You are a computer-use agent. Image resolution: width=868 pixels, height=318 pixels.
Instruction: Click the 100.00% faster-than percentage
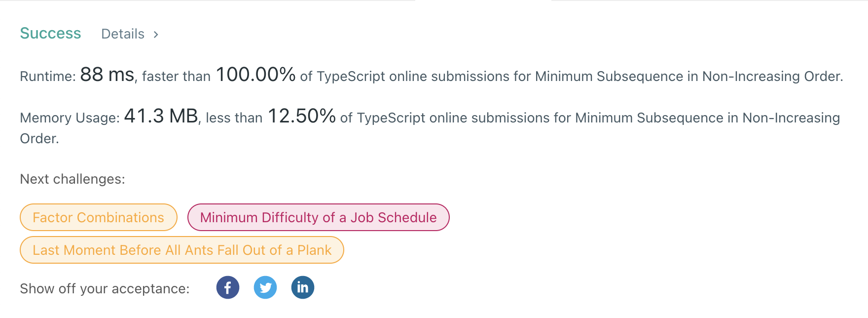pyautogui.click(x=255, y=75)
